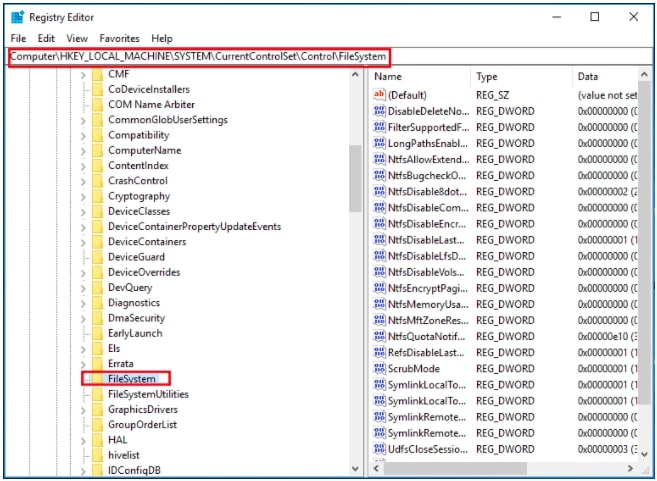
Task: Expand the HAL key
Action: tap(83, 440)
